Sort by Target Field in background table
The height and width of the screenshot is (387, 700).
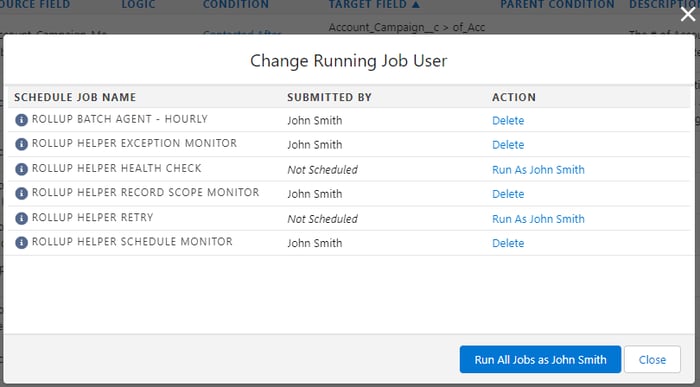coord(374,4)
